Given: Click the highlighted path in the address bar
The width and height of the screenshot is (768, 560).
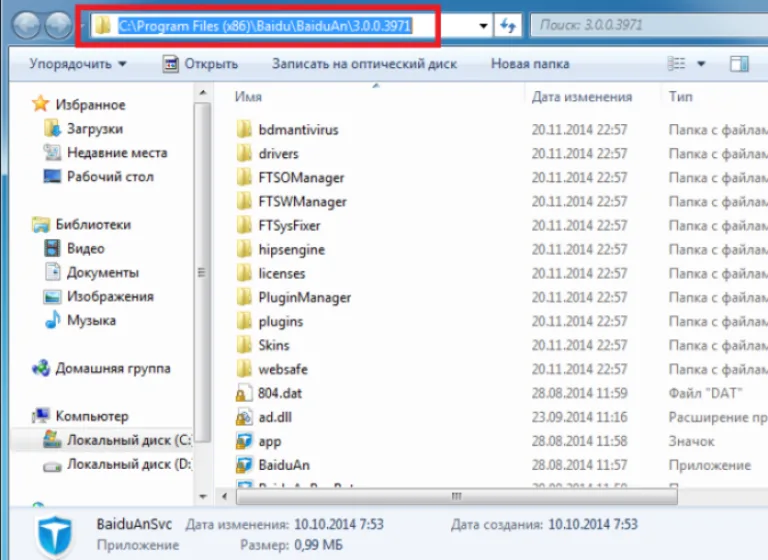Looking at the screenshot, I should (x=265, y=25).
